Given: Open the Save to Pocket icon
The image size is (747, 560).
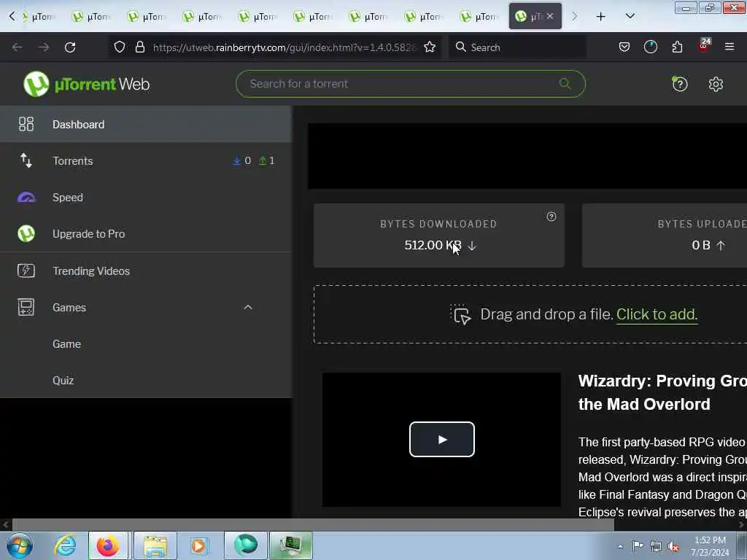Looking at the screenshot, I should tap(624, 47).
